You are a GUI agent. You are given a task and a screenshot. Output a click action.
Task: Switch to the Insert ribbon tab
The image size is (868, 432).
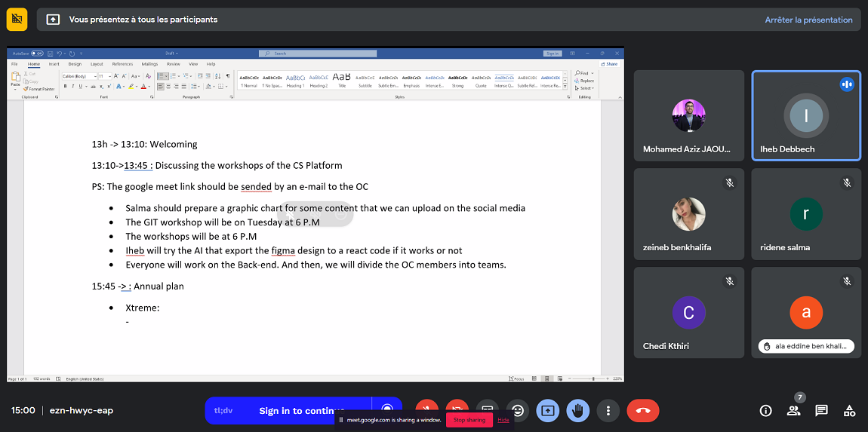click(x=54, y=64)
